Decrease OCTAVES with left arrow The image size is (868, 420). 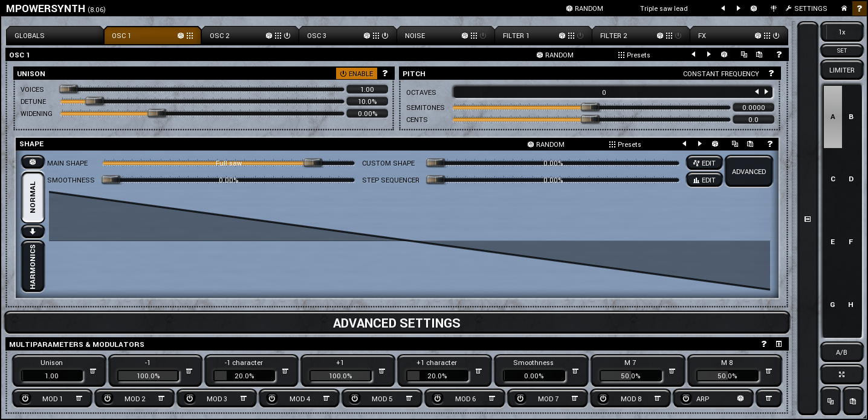(757, 92)
